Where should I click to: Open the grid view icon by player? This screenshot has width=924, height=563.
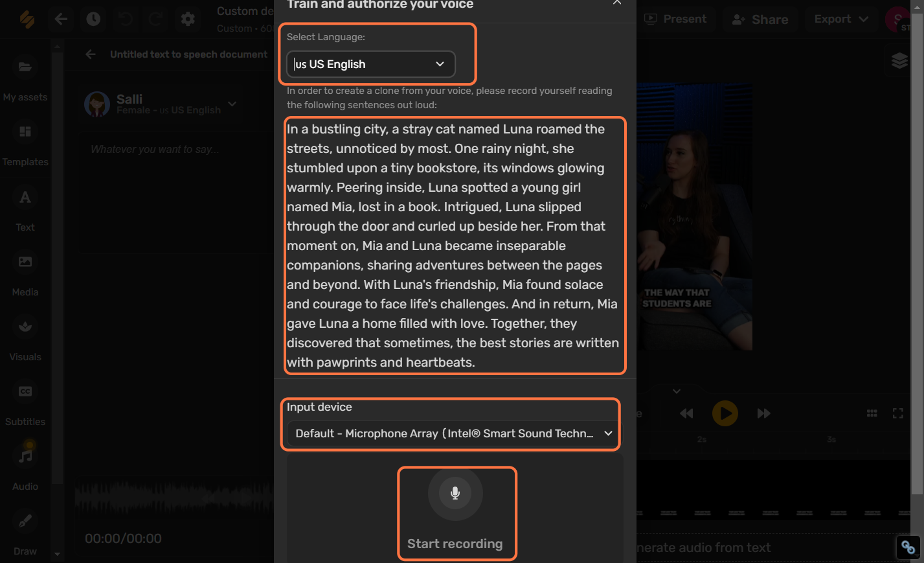point(872,413)
